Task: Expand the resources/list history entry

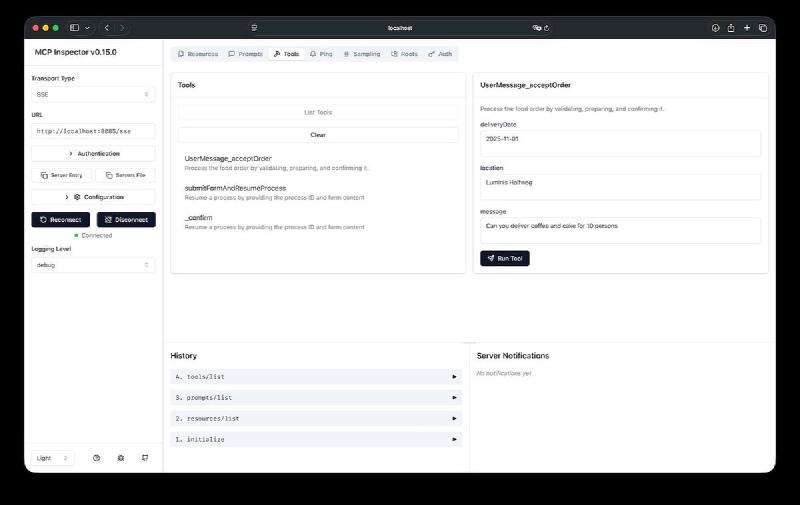Action: 316,418
